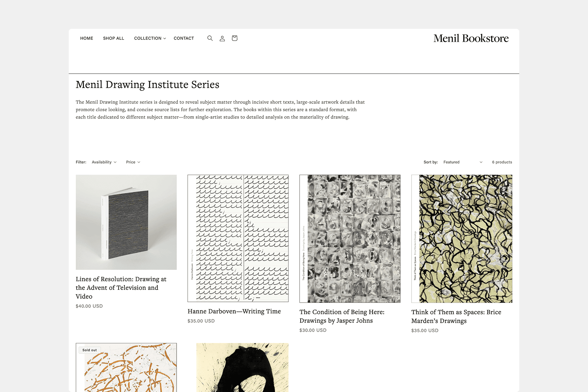588x392 pixels.
Task: Click the Sold out badge
Action: point(89,350)
